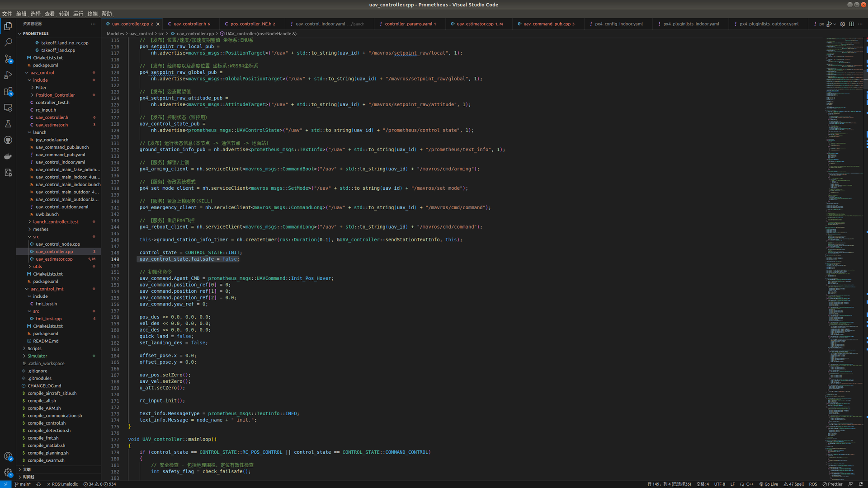The width and height of the screenshot is (868, 488).
Task: Open the Extensions view icon
Action: pos(8,91)
